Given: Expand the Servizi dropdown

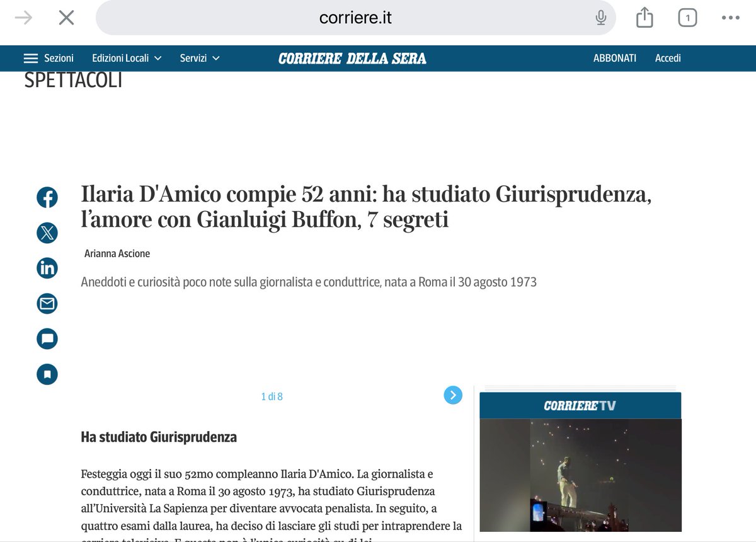Looking at the screenshot, I should [x=200, y=57].
